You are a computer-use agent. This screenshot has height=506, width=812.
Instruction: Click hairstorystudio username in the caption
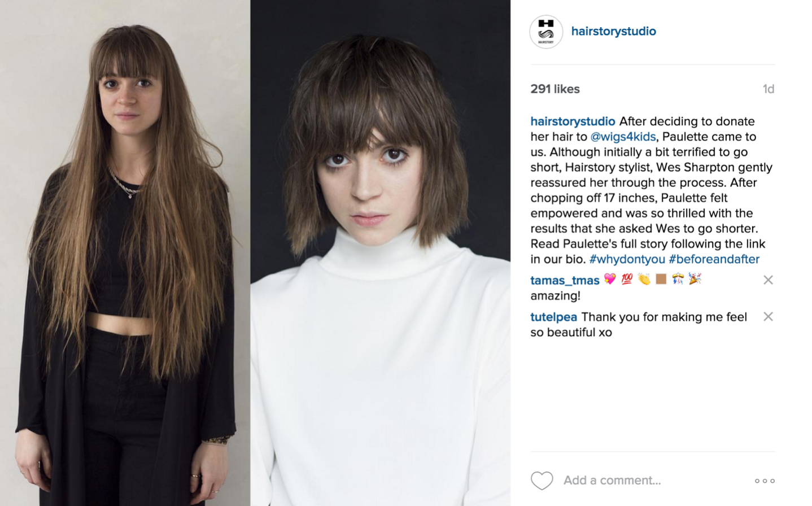pos(573,121)
